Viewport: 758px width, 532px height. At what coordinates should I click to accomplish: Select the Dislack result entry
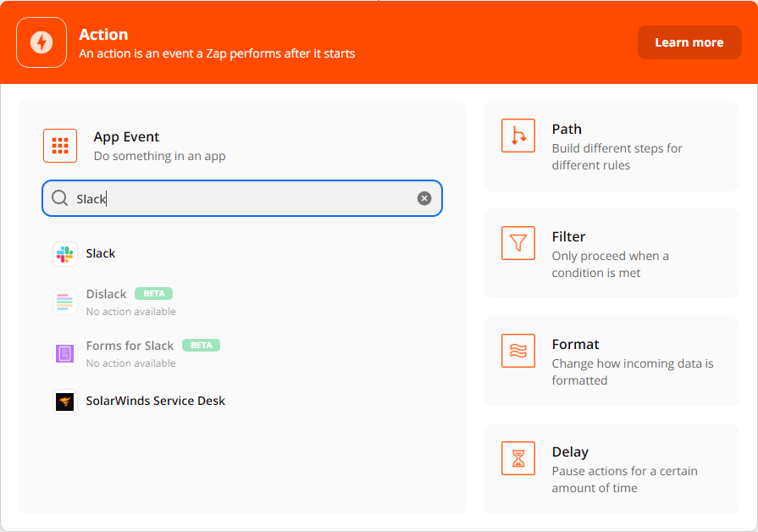[x=107, y=294]
